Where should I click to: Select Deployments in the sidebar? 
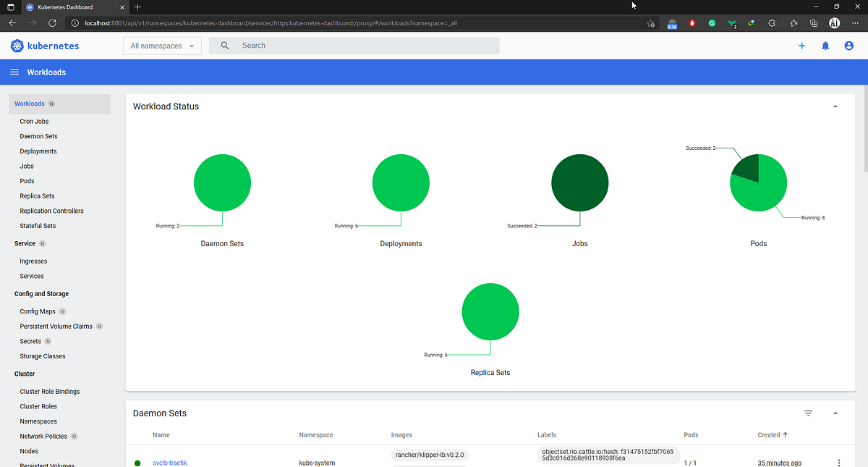point(38,151)
